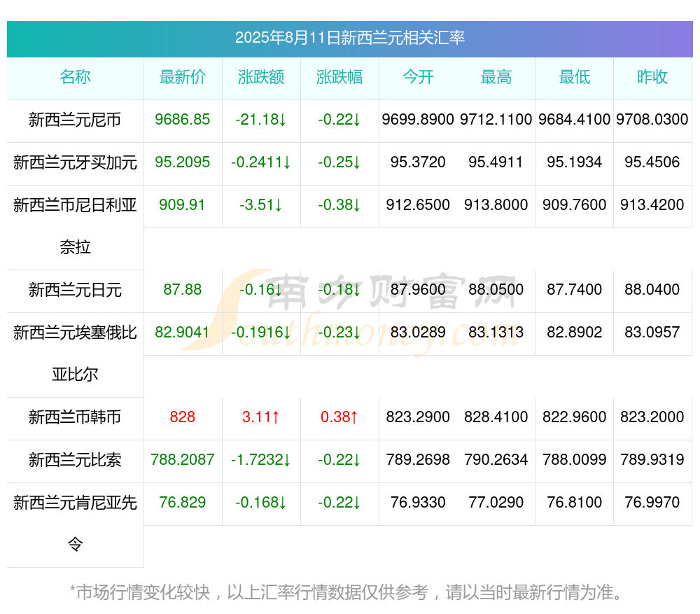Screen dimensions: 700x614
Task: Click low price 9684.4100
Action: click(x=575, y=119)
